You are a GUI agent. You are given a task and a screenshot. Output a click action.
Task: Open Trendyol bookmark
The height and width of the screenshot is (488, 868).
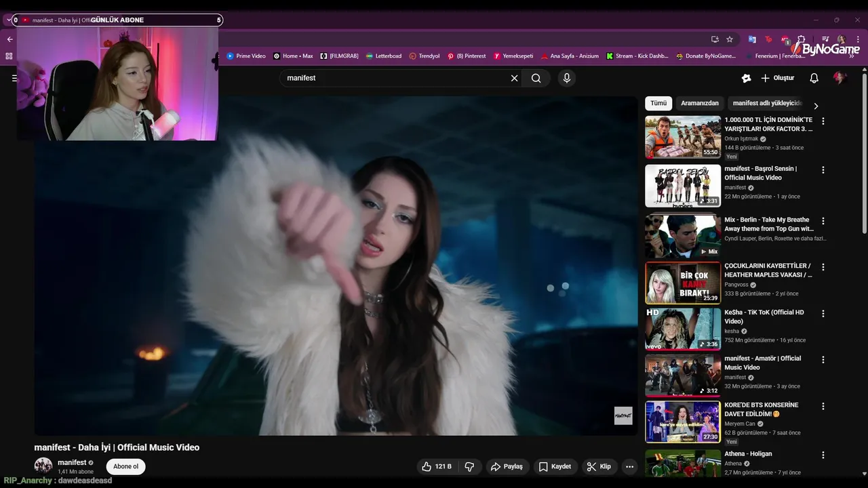coord(425,56)
